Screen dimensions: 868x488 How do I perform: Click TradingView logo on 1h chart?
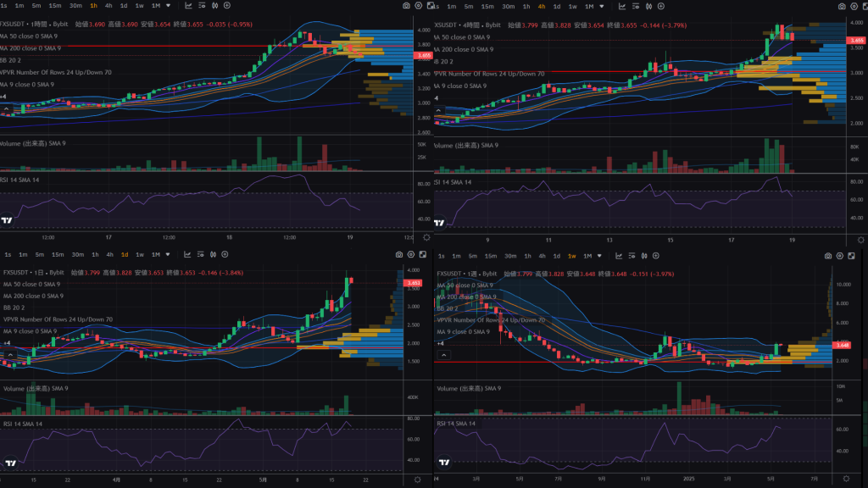(7, 220)
